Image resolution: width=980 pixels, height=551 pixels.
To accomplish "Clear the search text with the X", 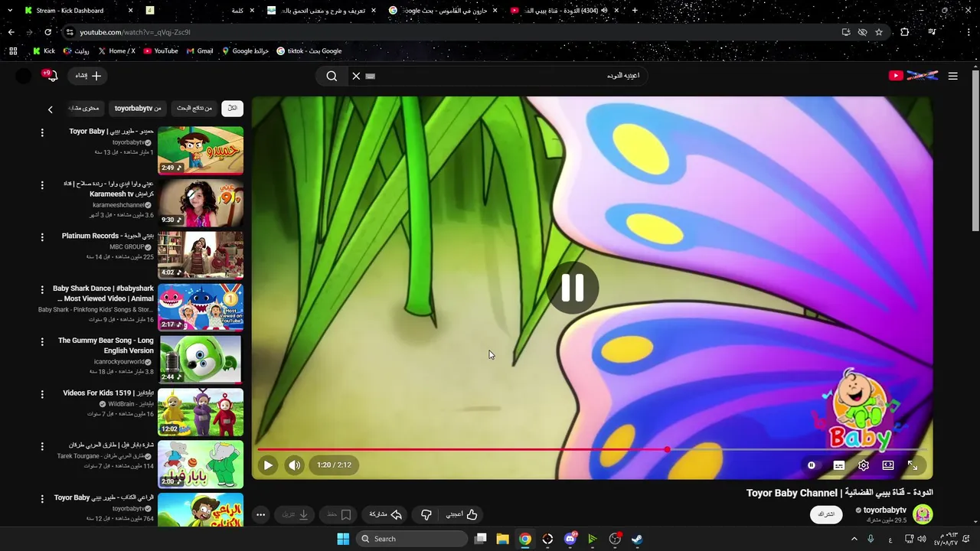I will pos(356,76).
